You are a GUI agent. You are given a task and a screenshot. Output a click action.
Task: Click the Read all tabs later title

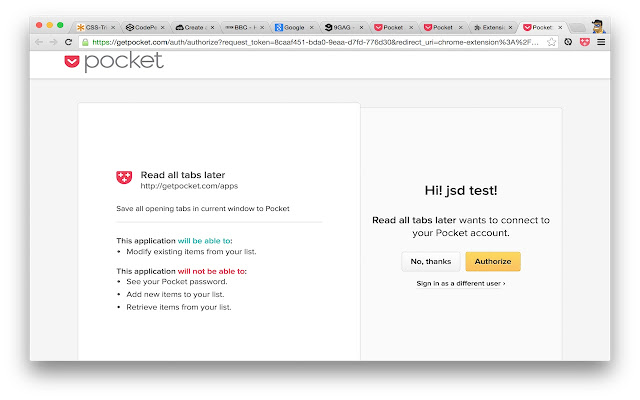point(183,175)
